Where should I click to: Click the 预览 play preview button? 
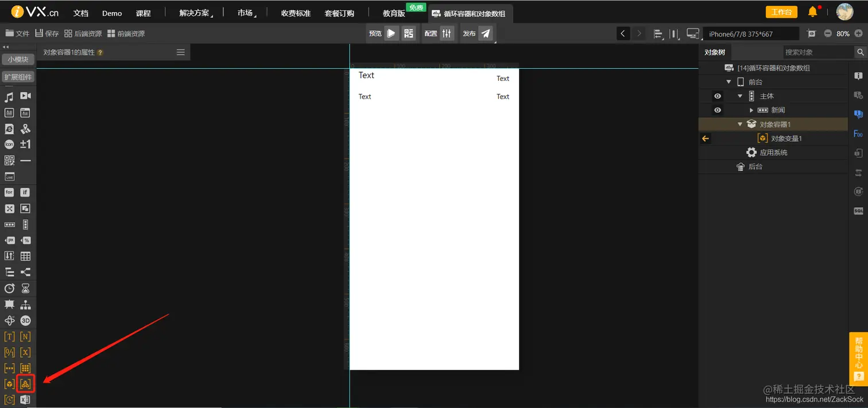(x=391, y=33)
